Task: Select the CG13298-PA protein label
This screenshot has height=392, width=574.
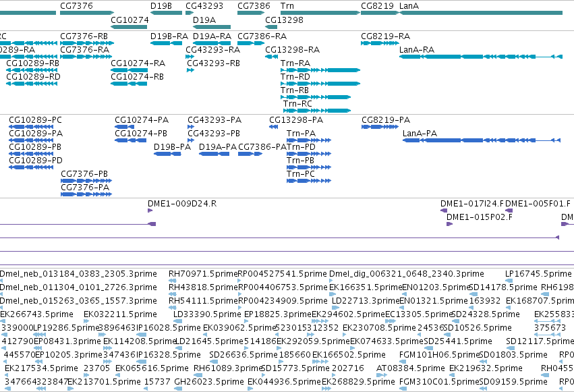Action: [x=296, y=120]
